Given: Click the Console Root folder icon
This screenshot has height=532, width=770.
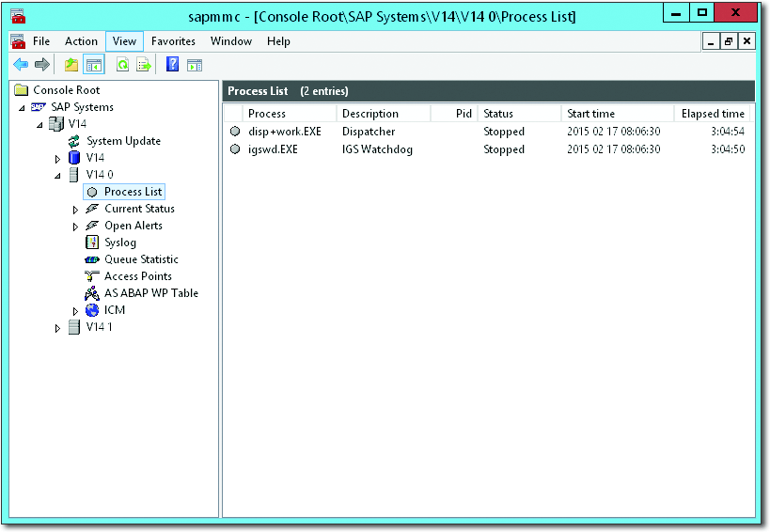Looking at the screenshot, I should click(x=21, y=90).
